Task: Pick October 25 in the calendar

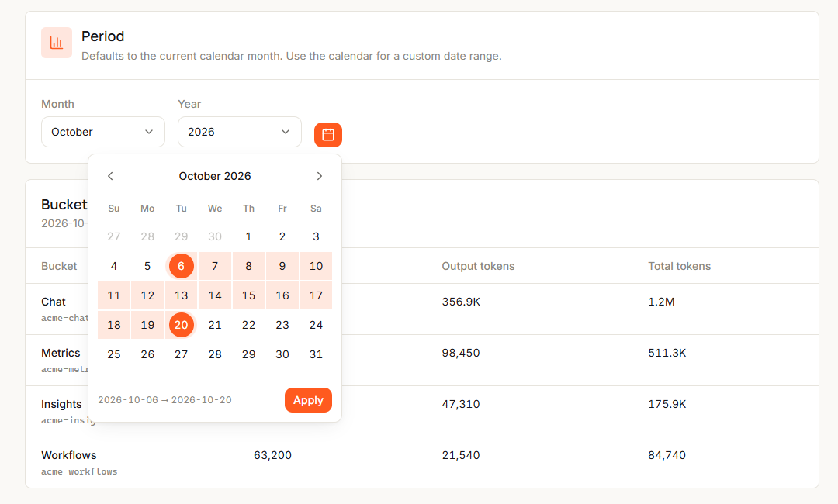Action: pos(114,354)
